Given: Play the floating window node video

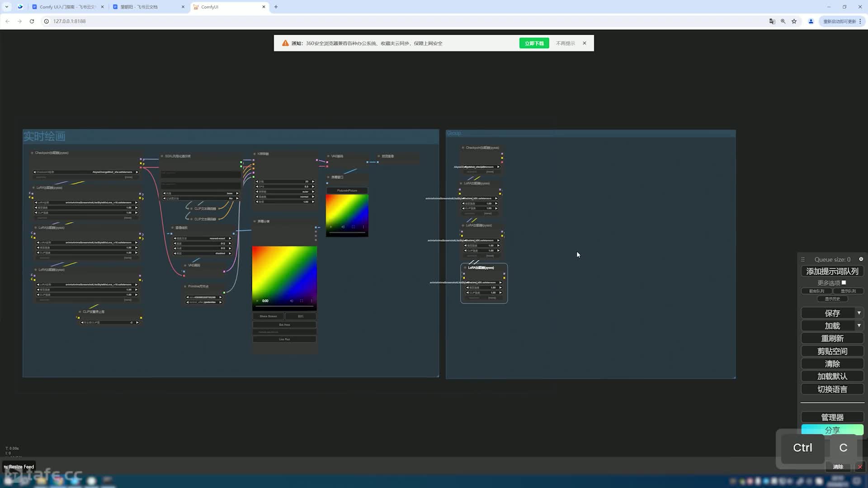Looking at the screenshot, I should [x=331, y=227].
